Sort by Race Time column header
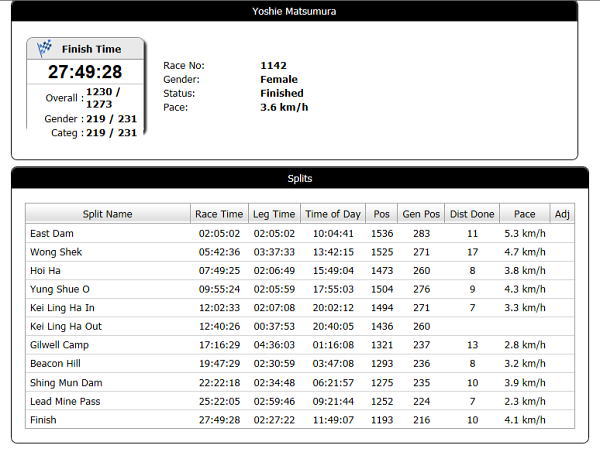This screenshot has height=452, width=600. [x=219, y=214]
